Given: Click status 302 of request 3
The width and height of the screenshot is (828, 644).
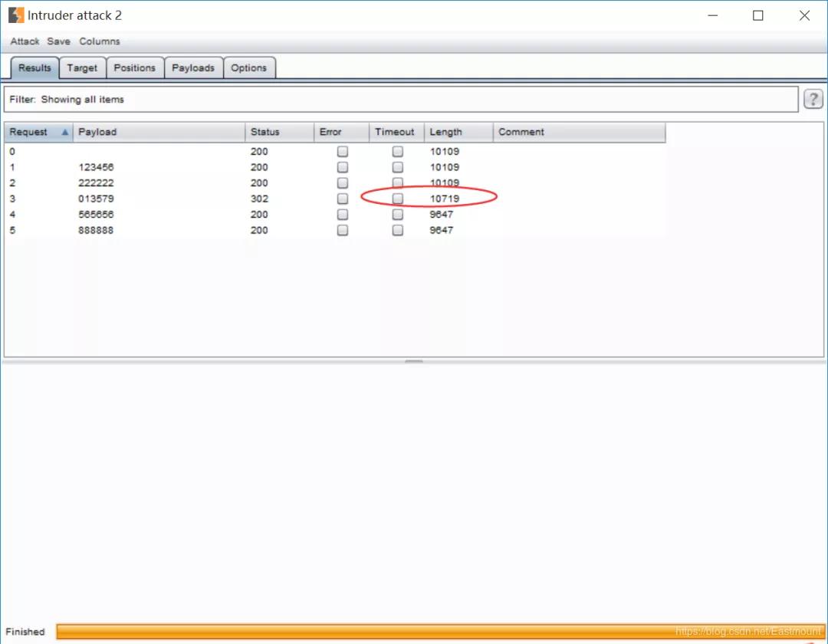Looking at the screenshot, I should coord(259,199).
